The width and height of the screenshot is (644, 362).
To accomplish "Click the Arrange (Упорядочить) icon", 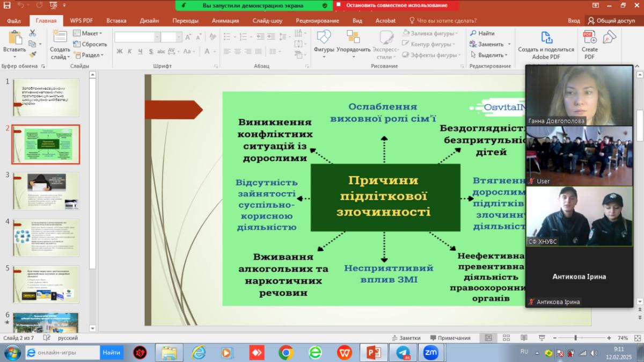I will click(353, 38).
